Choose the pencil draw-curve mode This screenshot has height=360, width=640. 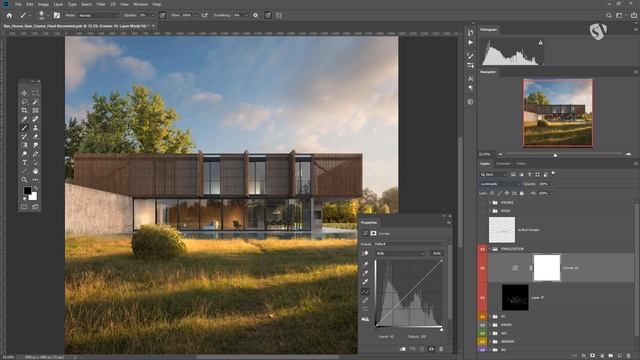[x=365, y=300]
